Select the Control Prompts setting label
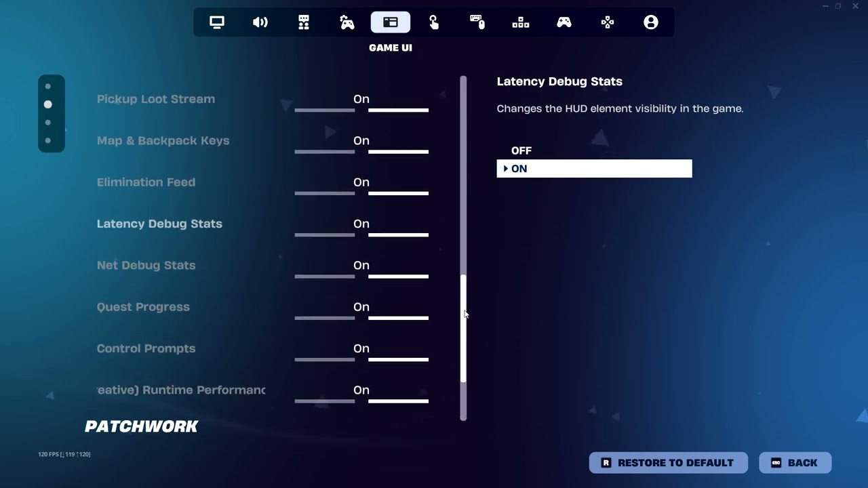 (x=146, y=348)
